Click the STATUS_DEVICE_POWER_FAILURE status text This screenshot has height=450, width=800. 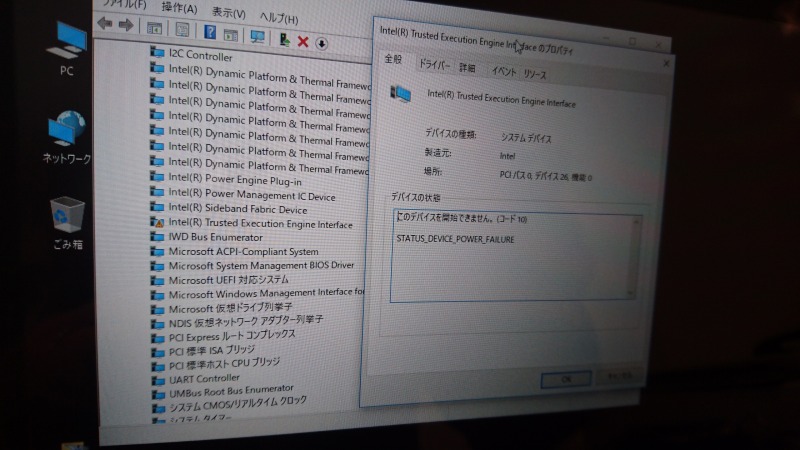point(455,239)
